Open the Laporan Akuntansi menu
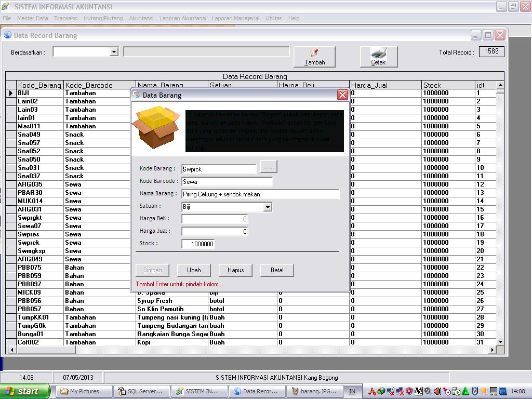Viewport: 532px width, 399px height. tap(182, 18)
